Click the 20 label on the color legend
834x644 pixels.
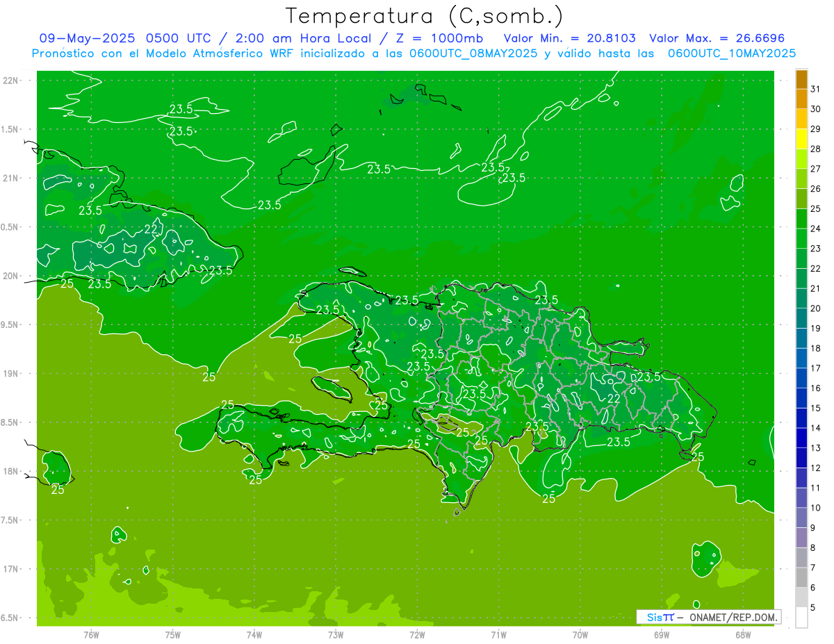pyautogui.click(x=816, y=308)
